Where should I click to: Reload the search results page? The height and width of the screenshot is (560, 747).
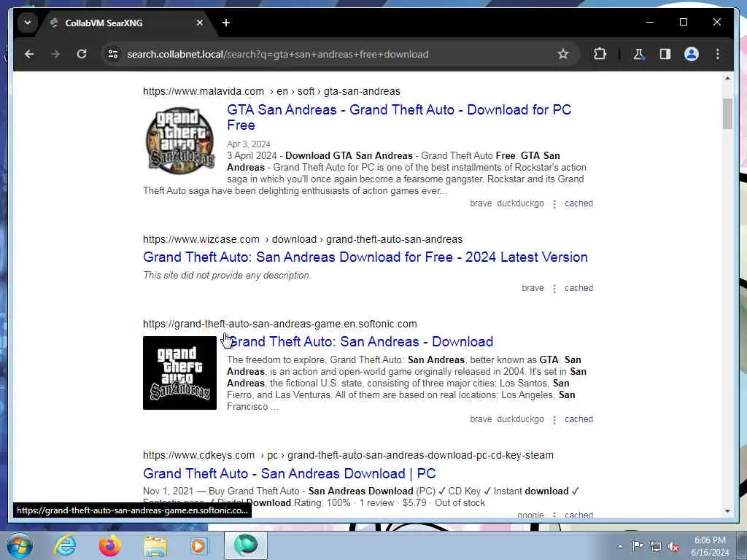pyautogui.click(x=82, y=54)
